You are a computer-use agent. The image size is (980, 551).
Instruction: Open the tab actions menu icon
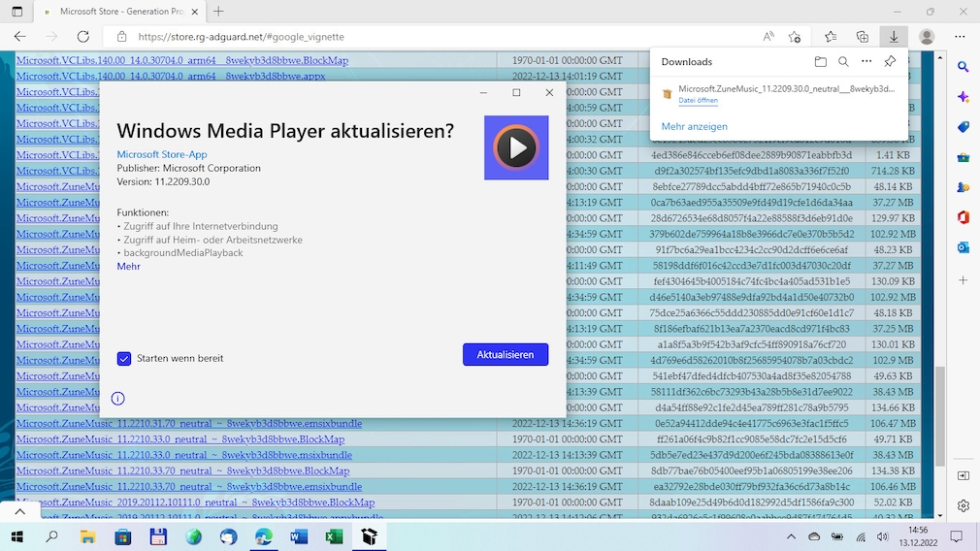coord(16,12)
